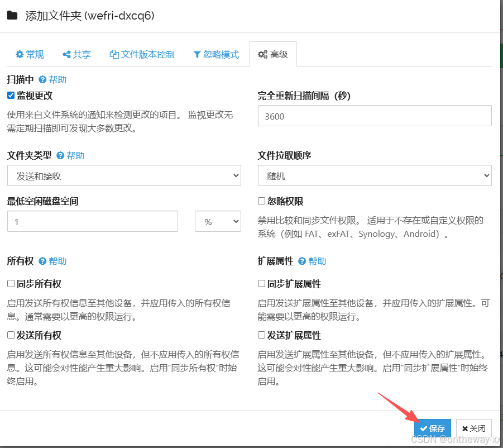Viewport: 503px width, 448px height.
Task: Click the share icon on the 共享 tab
Action: click(x=66, y=54)
